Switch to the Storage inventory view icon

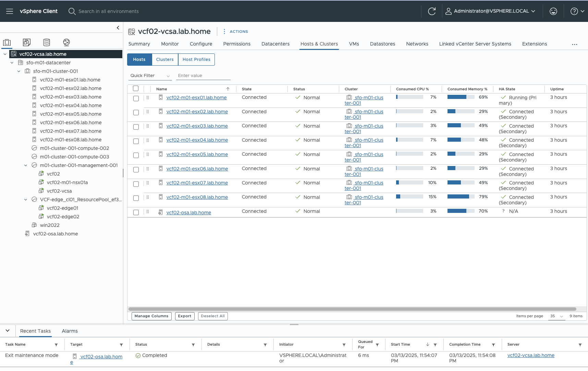[47, 42]
